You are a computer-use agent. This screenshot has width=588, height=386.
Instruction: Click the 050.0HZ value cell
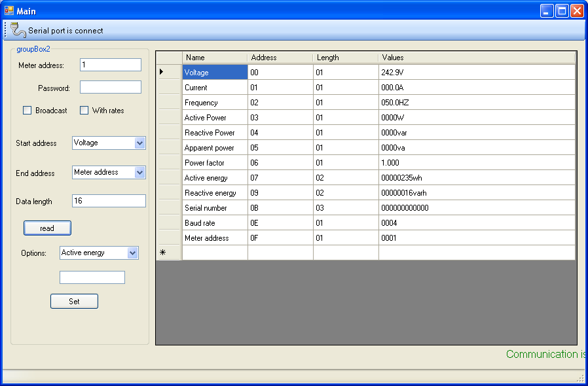pos(477,102)
